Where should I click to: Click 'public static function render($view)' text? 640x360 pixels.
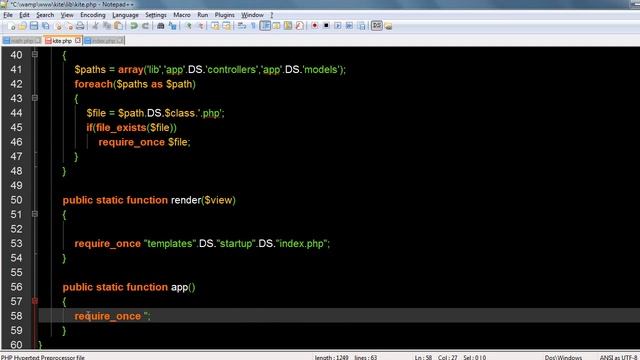(x=149, y=200)
